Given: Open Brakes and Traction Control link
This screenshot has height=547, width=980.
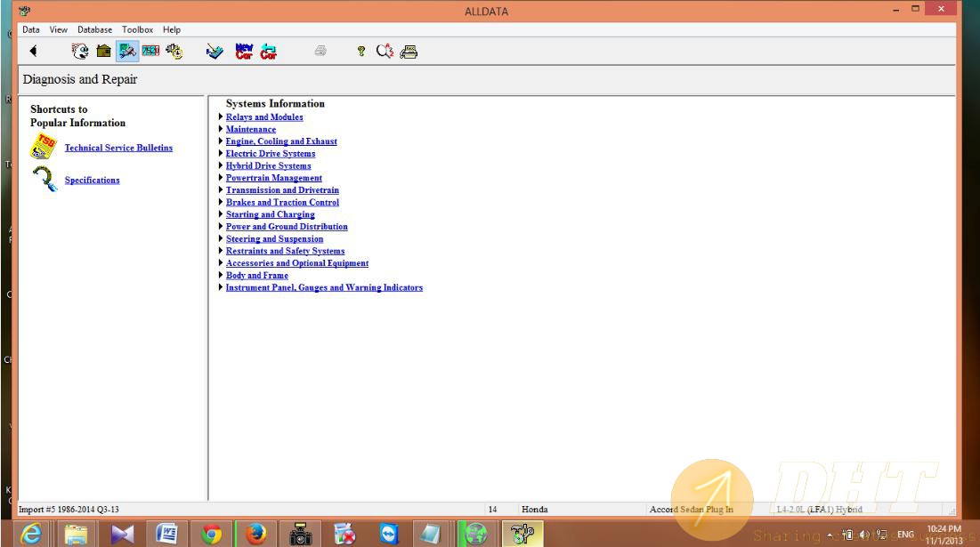Looking at the screenshot, I should point(282,202).
